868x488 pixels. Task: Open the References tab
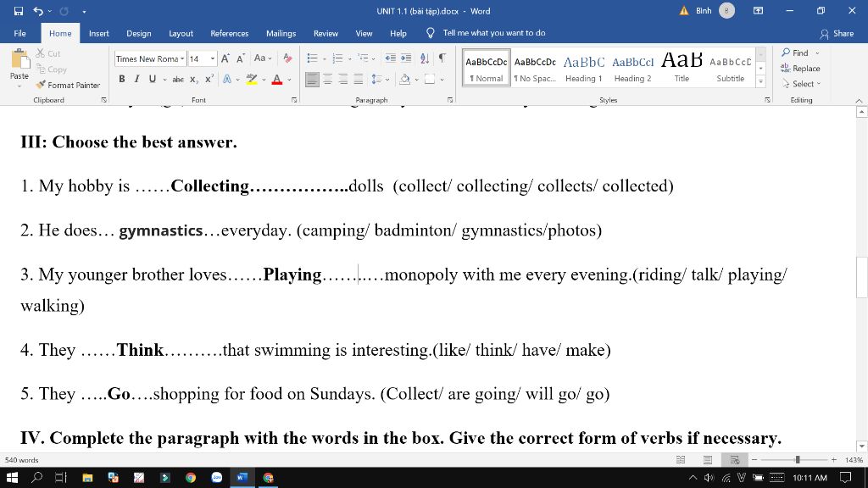pos(229,33)
